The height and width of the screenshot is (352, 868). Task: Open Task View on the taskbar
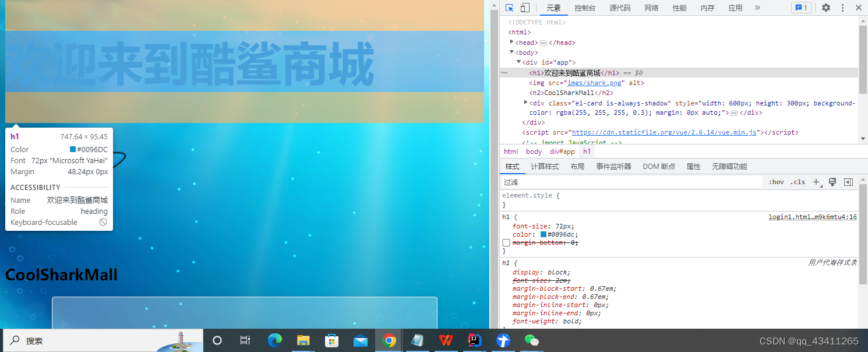[245, 340]
